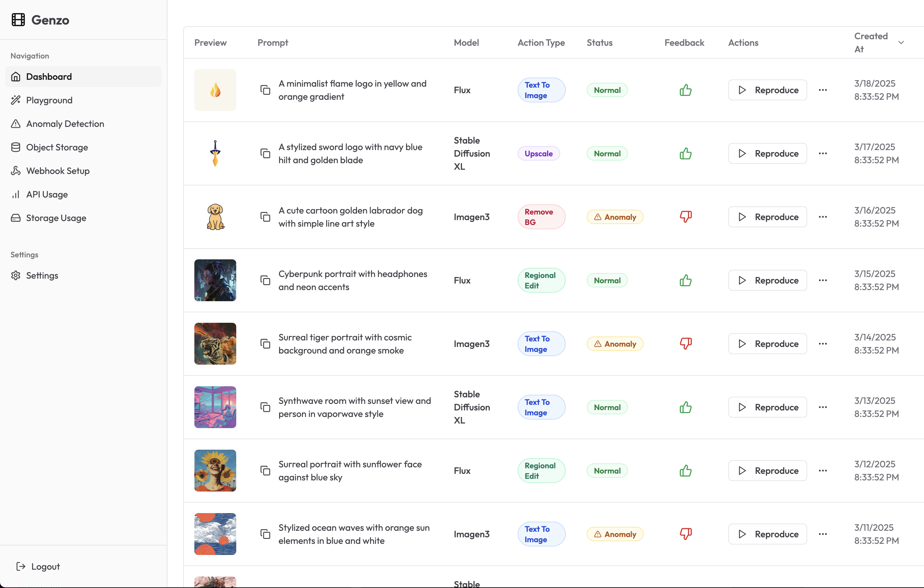Click thumbs-up on the Cyberpunk portrait row
924x588 pixels.
(x=685, y=280)
